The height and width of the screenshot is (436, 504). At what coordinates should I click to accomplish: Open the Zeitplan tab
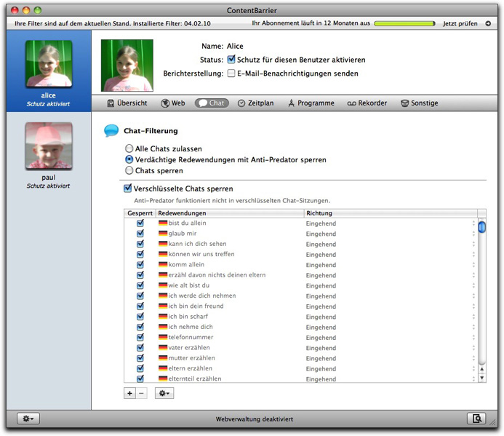click(x=256, y=103)
